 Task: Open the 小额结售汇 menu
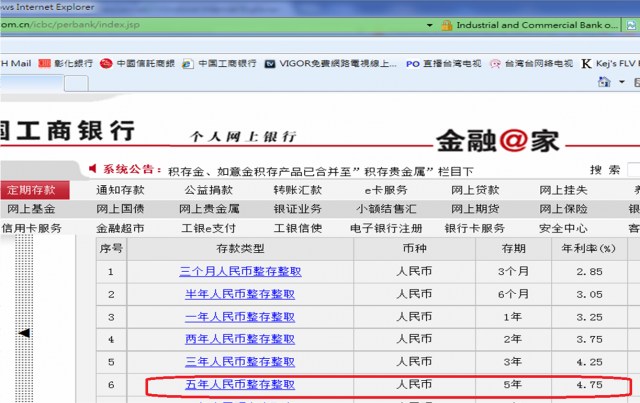(387, 209)
